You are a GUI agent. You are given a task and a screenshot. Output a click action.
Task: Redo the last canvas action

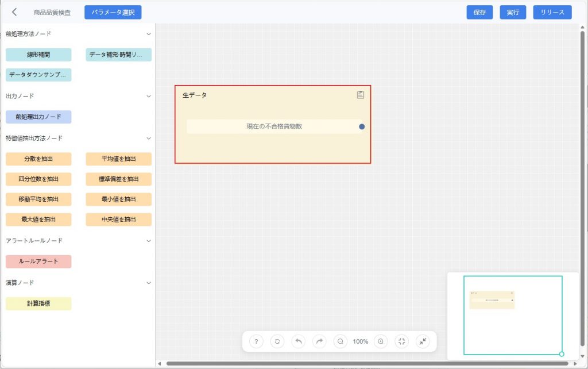[x=319, y=341]
